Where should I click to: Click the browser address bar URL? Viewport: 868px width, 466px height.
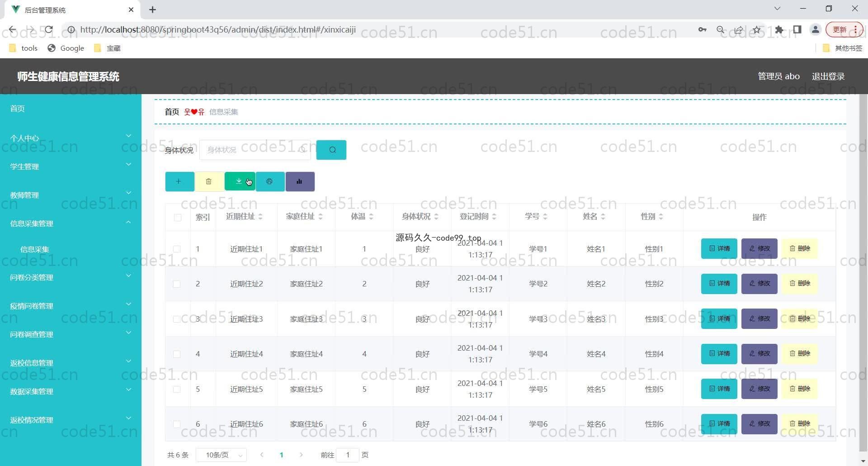point(218,30)
